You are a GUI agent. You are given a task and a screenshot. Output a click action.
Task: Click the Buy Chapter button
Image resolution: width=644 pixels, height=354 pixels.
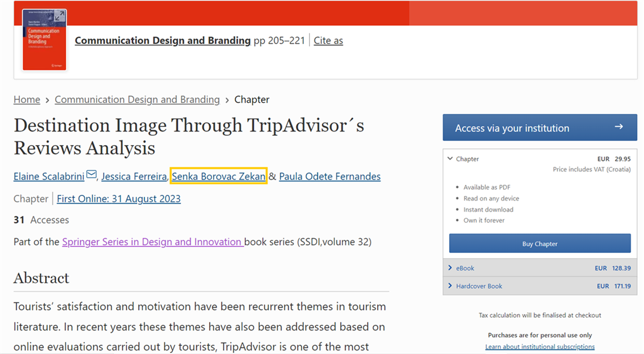[x=540, y=243]
